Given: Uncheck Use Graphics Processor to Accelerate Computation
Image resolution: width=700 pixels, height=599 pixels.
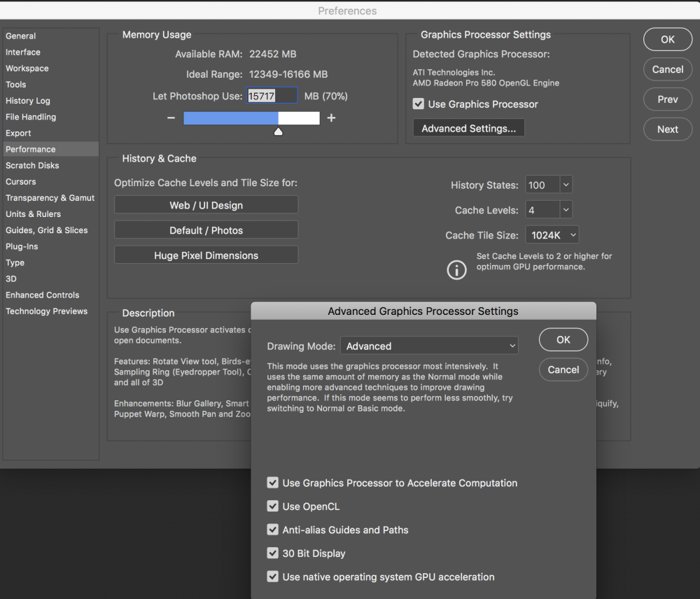Looking at the screenshot, I should (x=273, y=483).
